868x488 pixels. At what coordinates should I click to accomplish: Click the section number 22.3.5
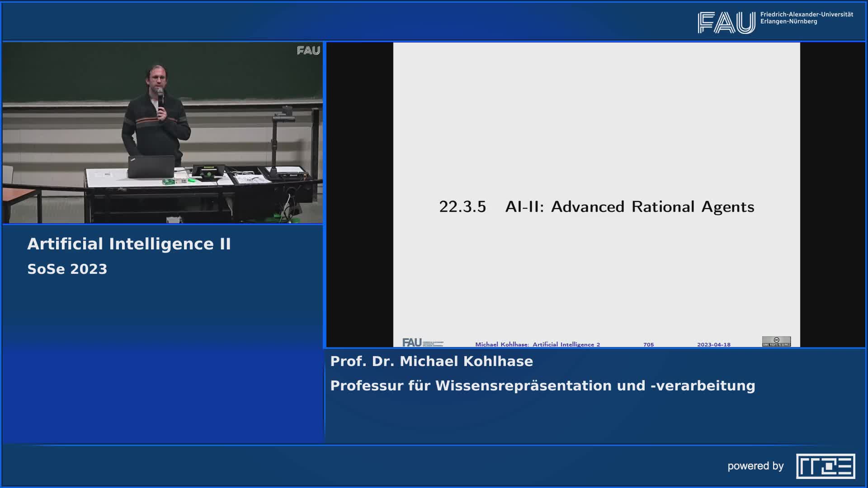click(462, 207)
